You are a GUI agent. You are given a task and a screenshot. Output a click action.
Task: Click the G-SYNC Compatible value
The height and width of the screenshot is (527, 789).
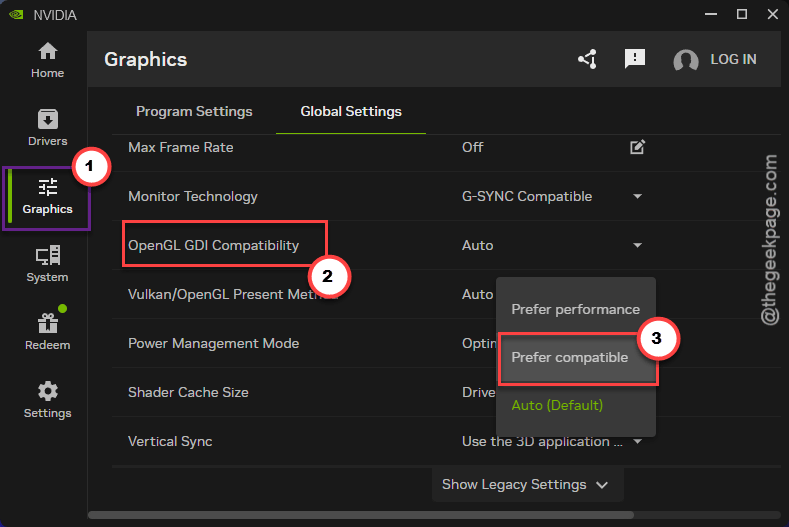pos(527,196)
